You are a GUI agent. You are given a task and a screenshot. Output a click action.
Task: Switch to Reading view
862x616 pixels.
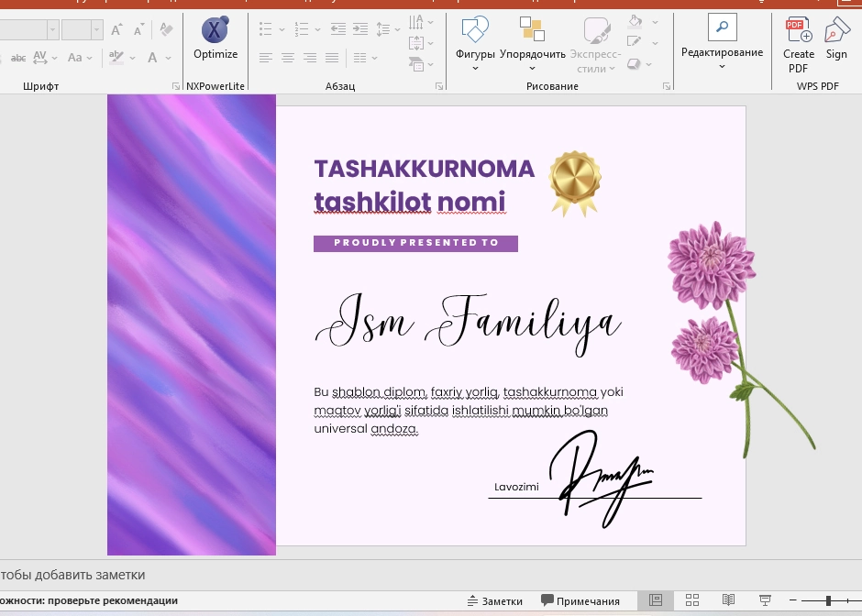coord(728,600)
